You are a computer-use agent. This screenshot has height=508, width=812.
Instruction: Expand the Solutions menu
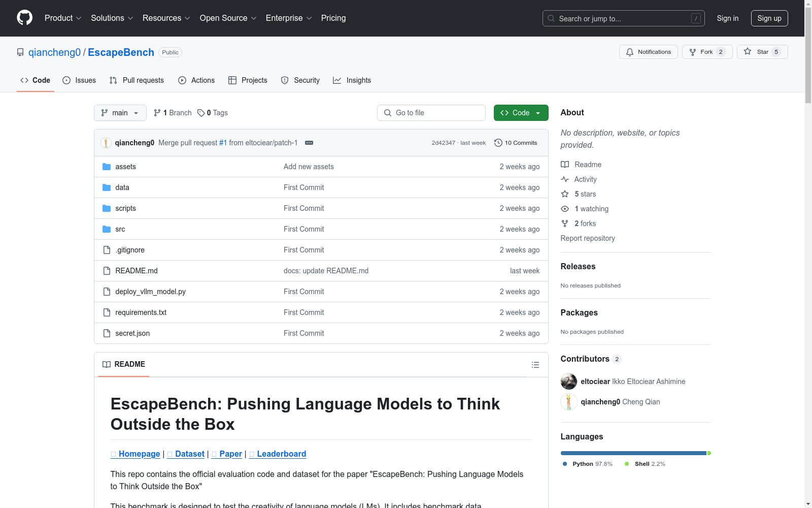112,18
